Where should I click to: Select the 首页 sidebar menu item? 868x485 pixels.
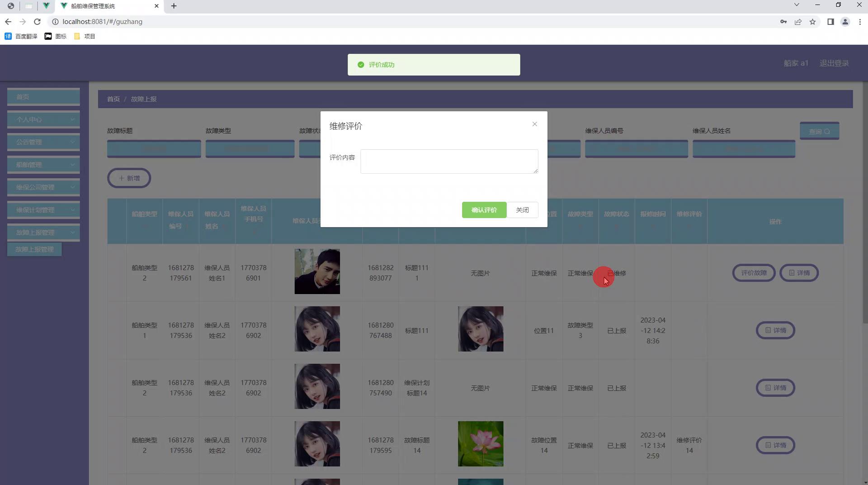tap(43, 97)
